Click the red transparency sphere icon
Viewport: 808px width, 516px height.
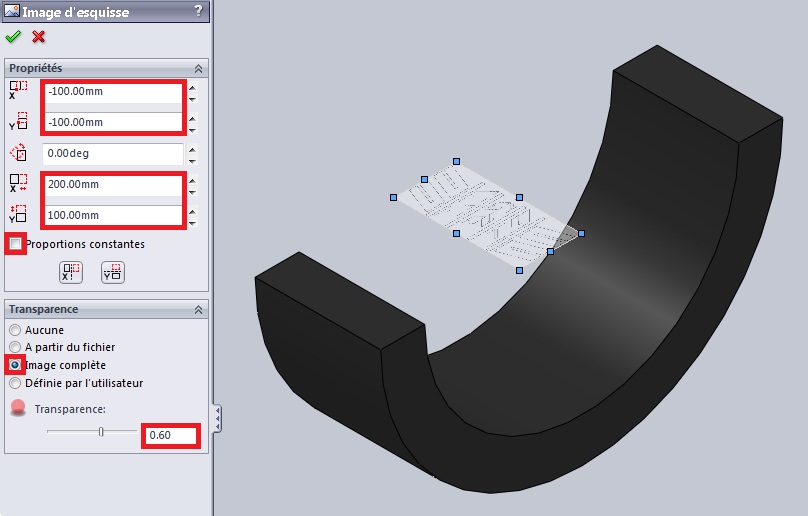(18, 409)
